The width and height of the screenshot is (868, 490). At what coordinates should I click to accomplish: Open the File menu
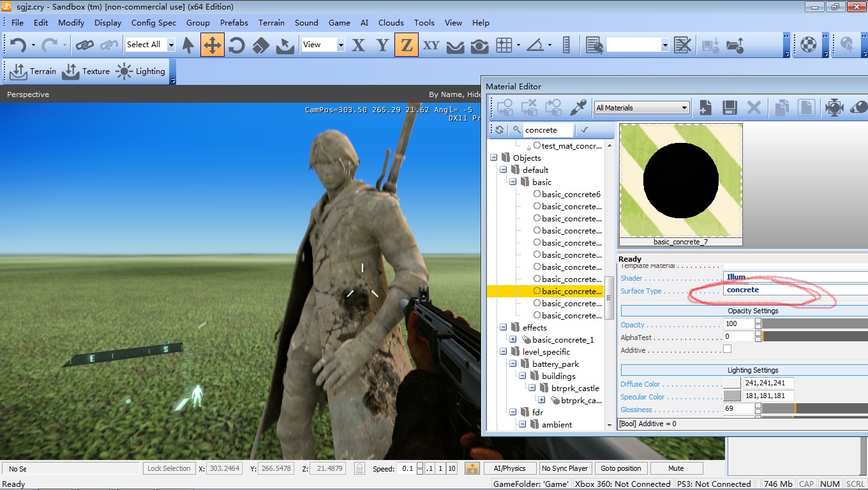(x=17, y=22)
